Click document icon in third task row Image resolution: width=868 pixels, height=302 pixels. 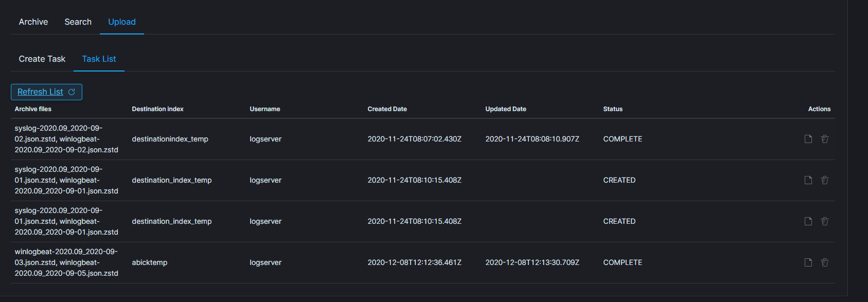pyautogui.click(x=808, y=221)
